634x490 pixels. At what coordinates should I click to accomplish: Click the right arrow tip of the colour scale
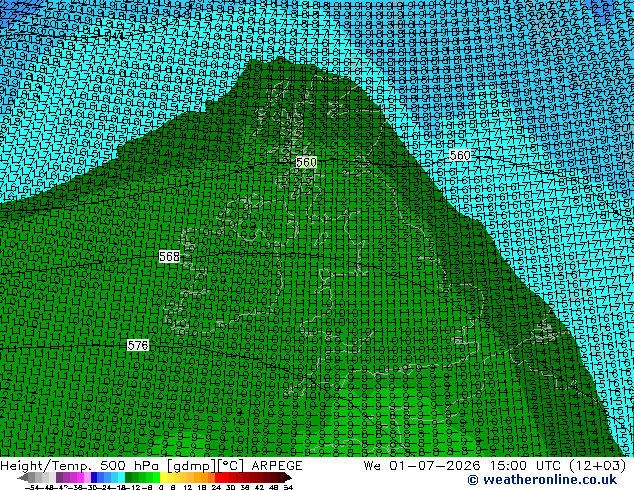click(x=290, y=478)
